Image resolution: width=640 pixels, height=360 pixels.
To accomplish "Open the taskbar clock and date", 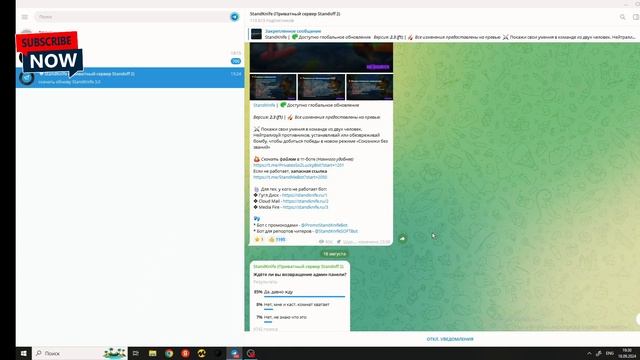I will click(627, 353).
